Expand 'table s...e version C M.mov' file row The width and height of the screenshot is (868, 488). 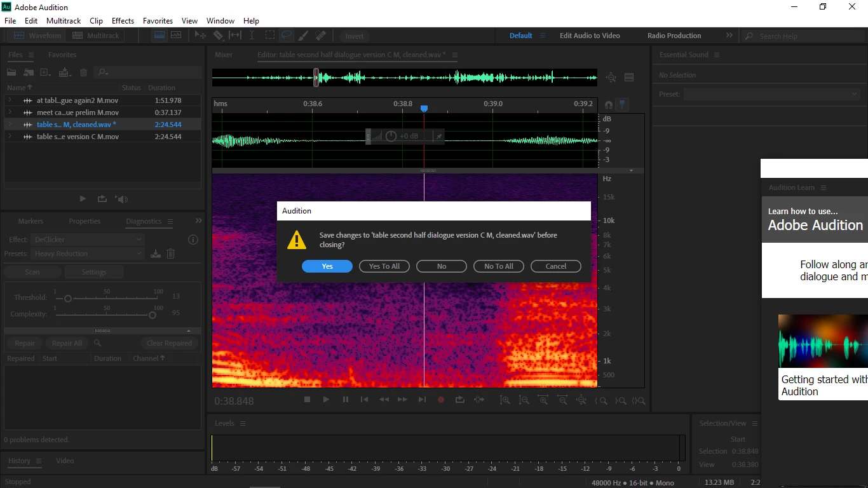[10, 137]
